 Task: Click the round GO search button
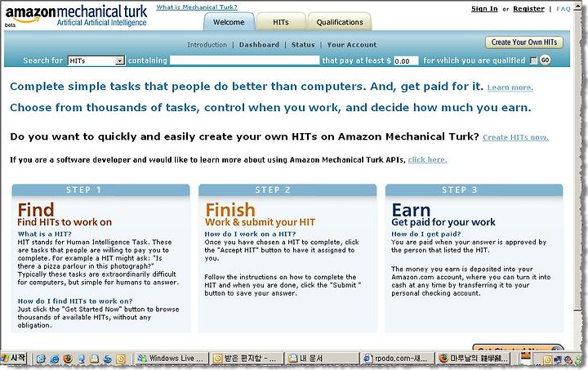point(545,60)
